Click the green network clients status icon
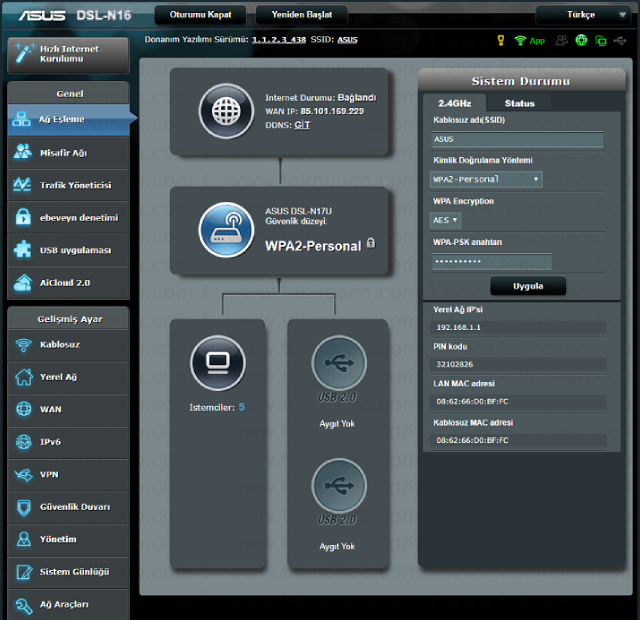The height and width of the screenshot is (620, 640). click(x=601, y=40)
